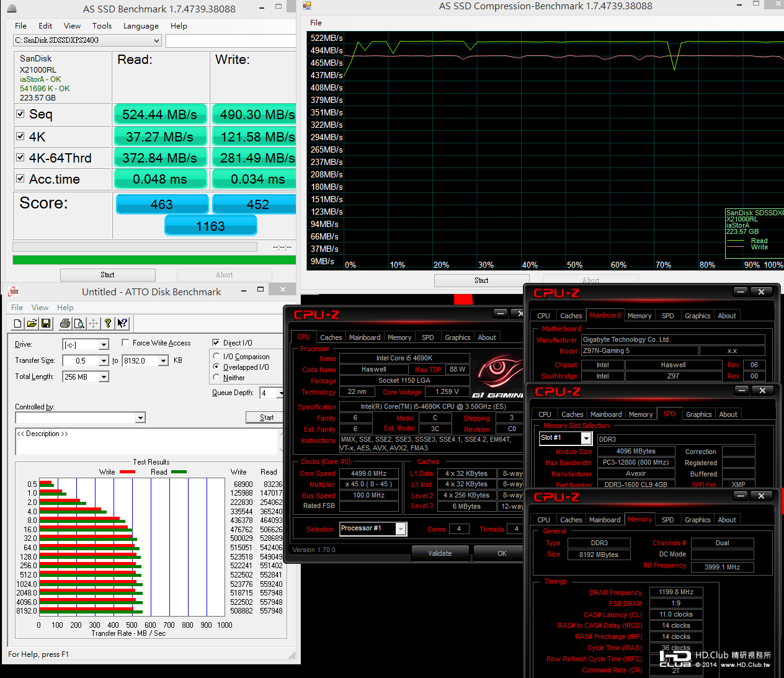Screen dimensions: 784x678
Task: Click the context help arrow-question icon
Action: (x=122, y=323)
